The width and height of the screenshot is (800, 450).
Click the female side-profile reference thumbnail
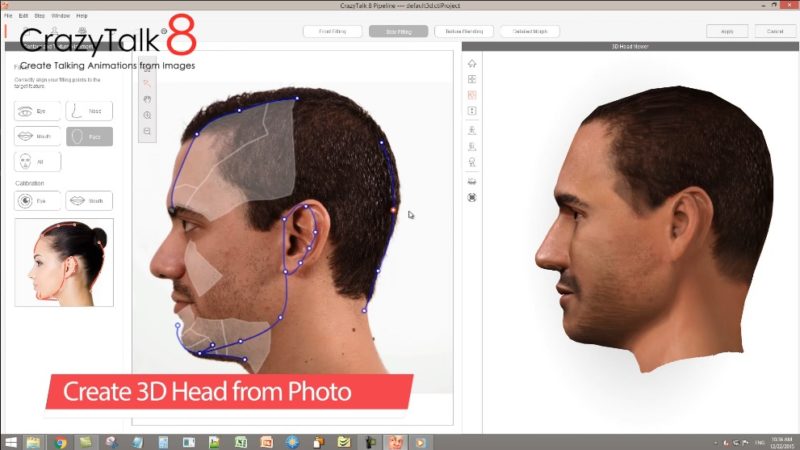tap(64, 262)
